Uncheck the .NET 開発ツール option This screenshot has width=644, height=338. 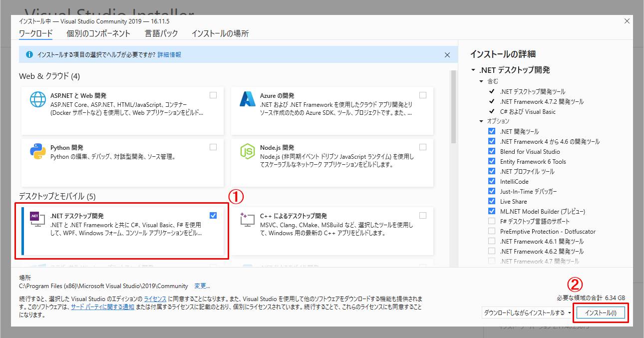point(492,131)
